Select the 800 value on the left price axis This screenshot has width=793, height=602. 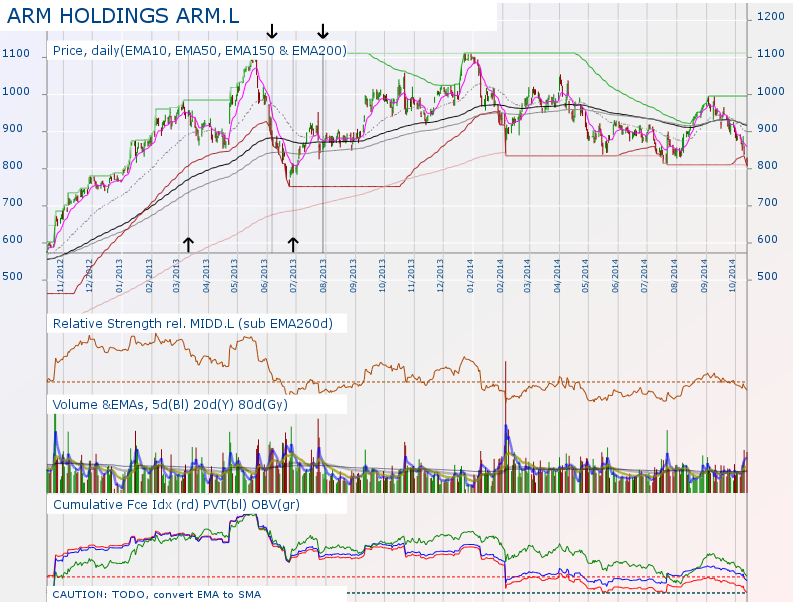[x=13, y=165]
